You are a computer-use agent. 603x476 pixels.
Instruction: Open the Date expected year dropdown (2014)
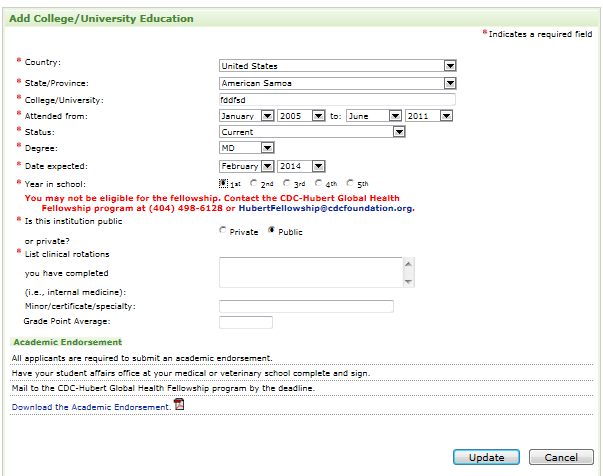pyautogui.click(x=302, y=166)
